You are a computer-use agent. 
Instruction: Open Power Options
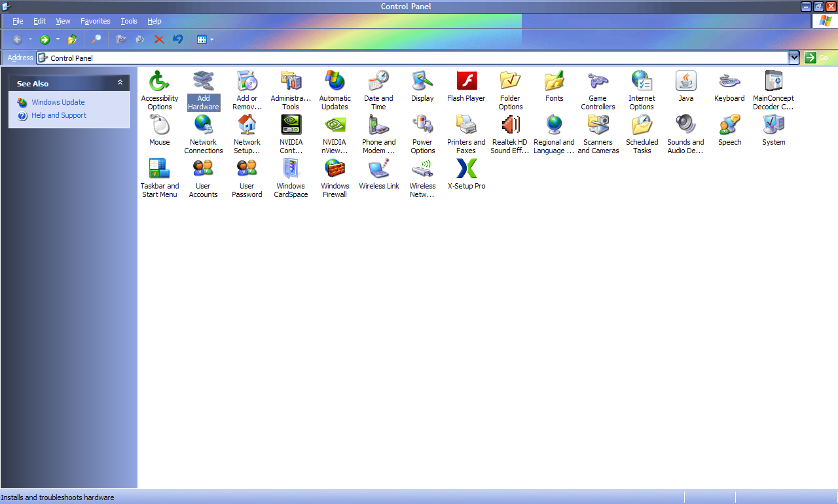422,134
